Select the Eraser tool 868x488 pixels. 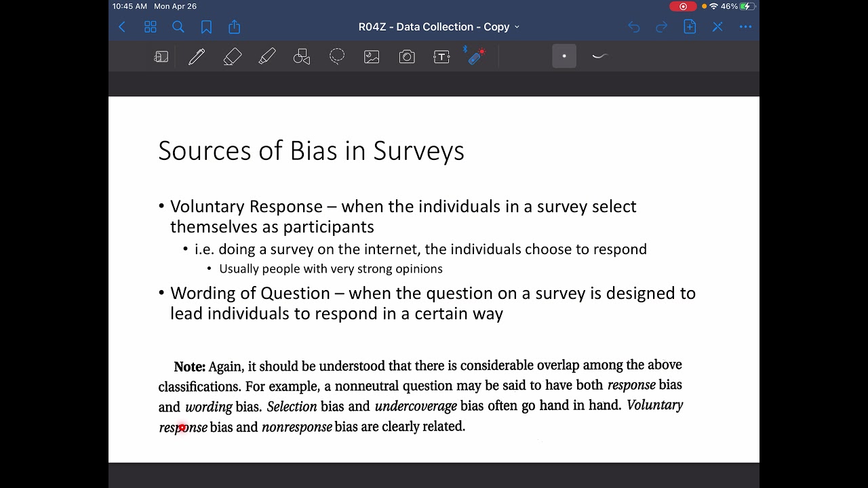click(232, 57)
